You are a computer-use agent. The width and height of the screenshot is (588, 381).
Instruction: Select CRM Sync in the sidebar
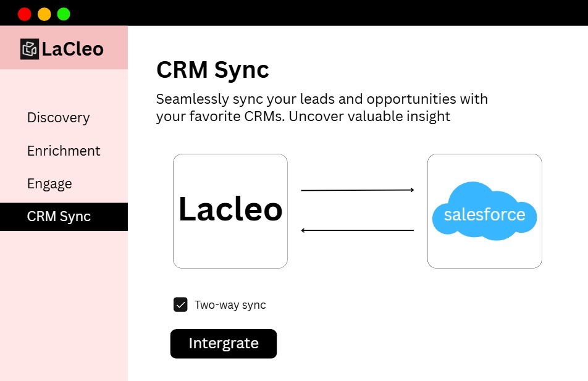pos(59,216)
